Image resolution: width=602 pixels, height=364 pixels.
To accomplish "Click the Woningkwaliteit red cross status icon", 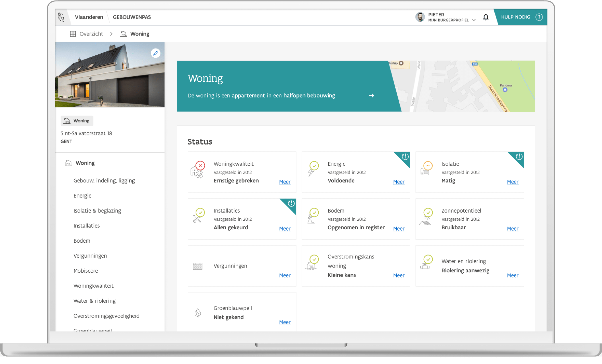I will point(200,166).
